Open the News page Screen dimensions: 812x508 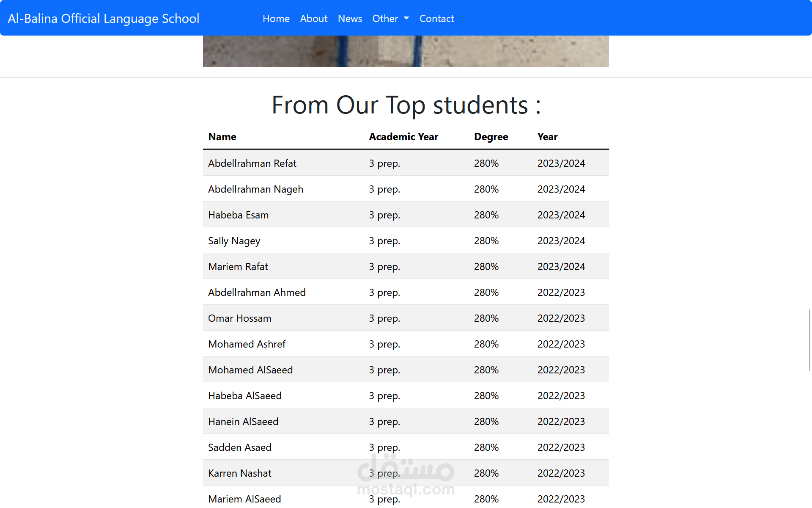tap(350, 19)
